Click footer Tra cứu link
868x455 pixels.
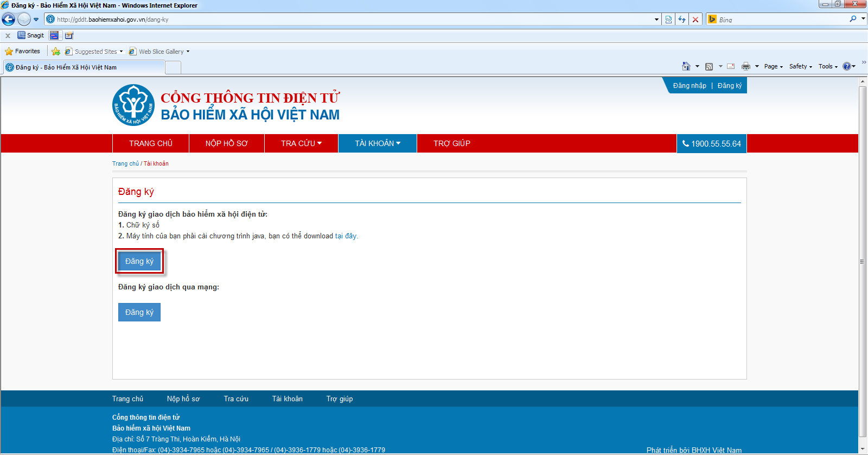(236, 399)
